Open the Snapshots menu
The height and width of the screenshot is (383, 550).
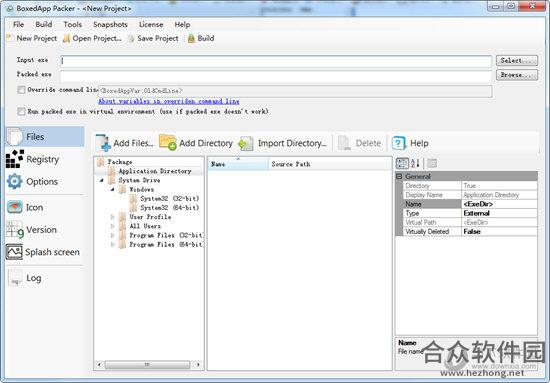[x=110, y=24]
